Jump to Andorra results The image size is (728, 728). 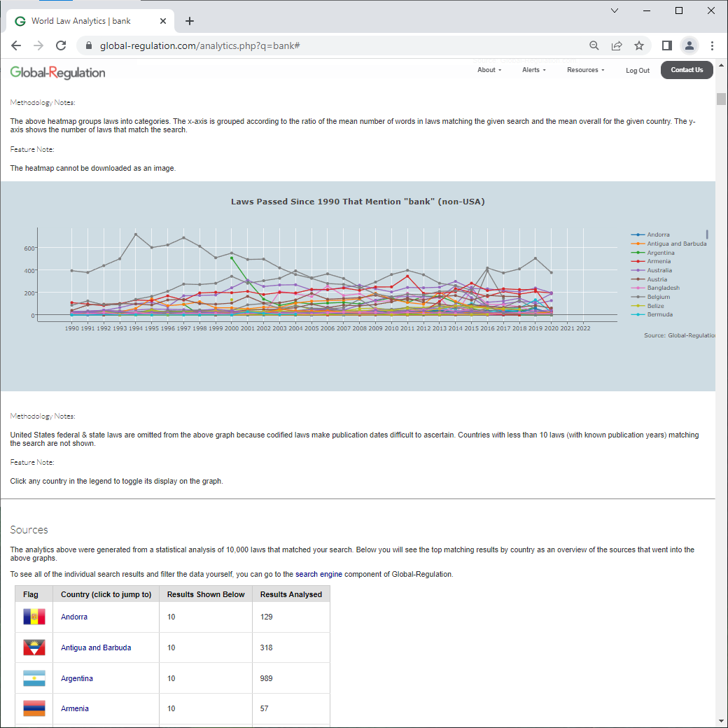pyautogui.click(x=74, y=617)
